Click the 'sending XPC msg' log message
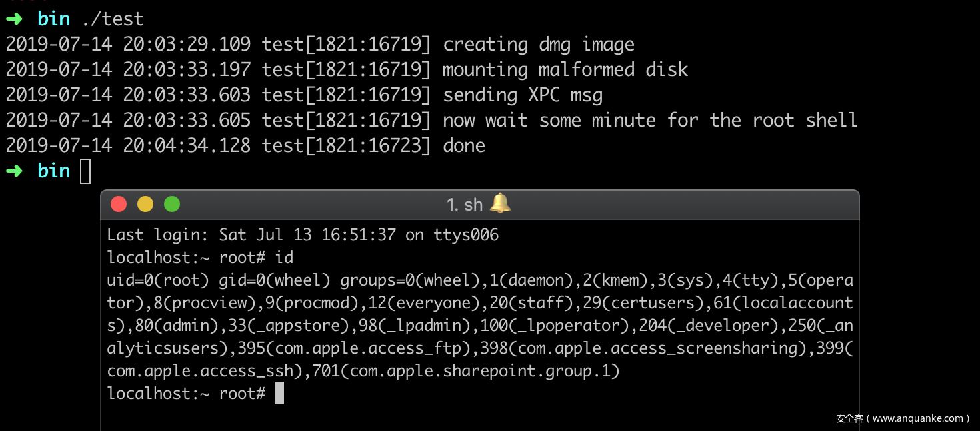Viewport: 980px width, 431px height. point(523,95)
